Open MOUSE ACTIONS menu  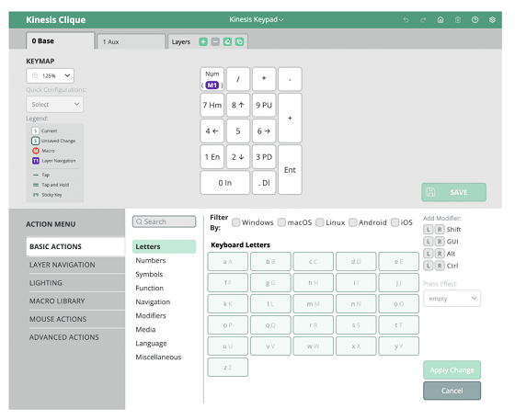click(x=75, y=319)
